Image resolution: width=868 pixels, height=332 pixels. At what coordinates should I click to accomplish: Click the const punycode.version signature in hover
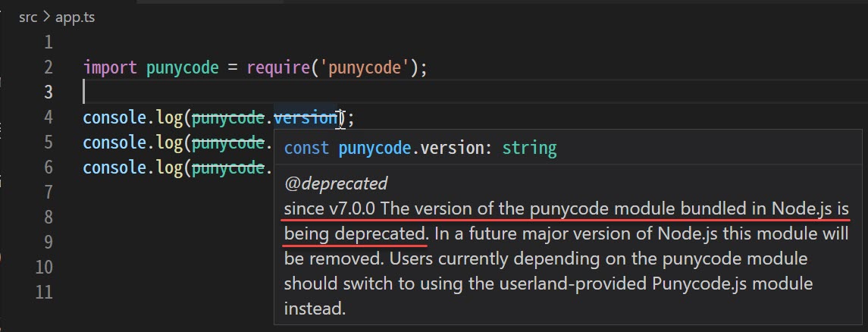pos(420,149)
